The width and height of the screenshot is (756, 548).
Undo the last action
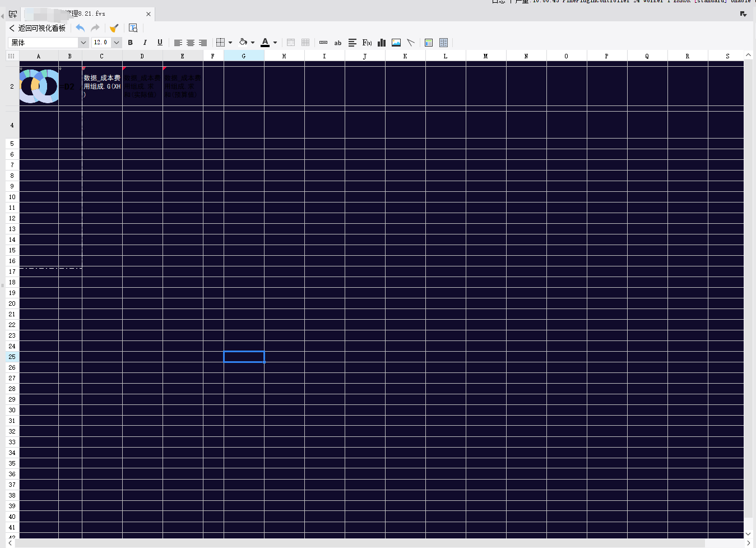80,28
